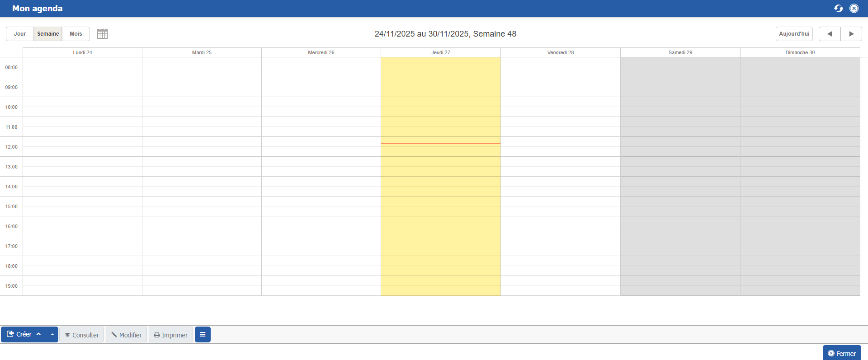This screenshot has width=868, height=360.
Task: Jump to today with Aujourd'hui button
Action: pos(794,34)
